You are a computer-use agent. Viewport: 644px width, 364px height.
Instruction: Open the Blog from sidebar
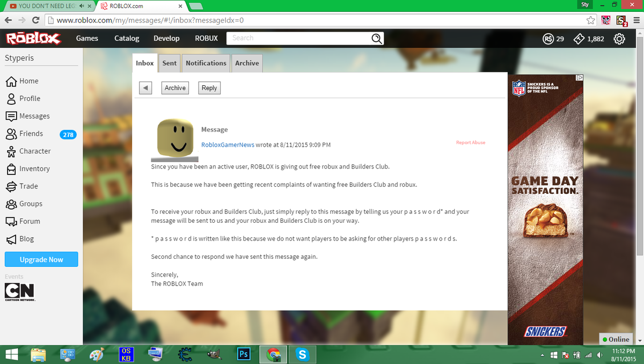point(19,239)
